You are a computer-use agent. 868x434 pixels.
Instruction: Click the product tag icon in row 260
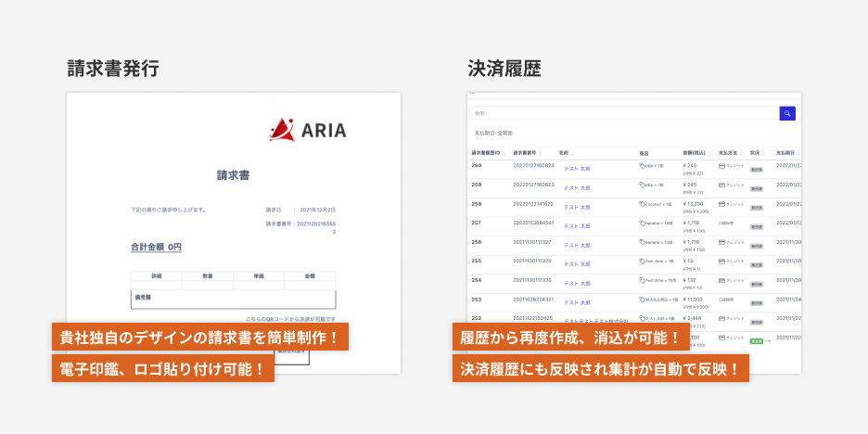click(x=642, y=165)
